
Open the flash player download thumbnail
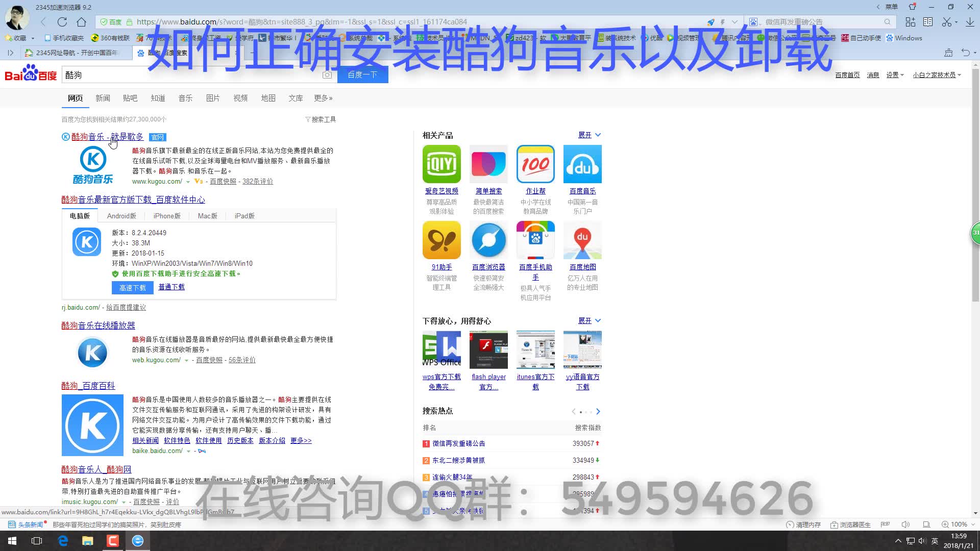pos(488,349)
